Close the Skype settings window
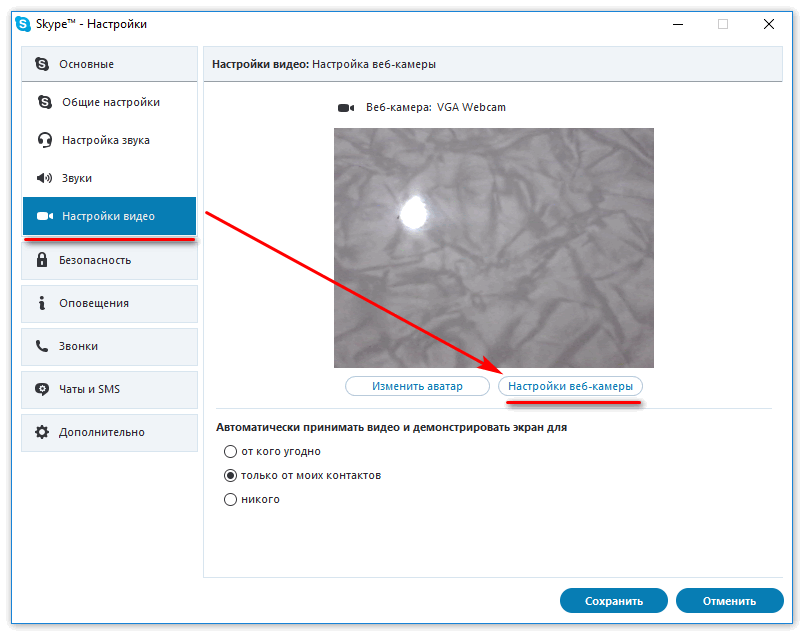The height and width of the screenshot is (635, 804). pyautogui.click(x=769, y=24)
